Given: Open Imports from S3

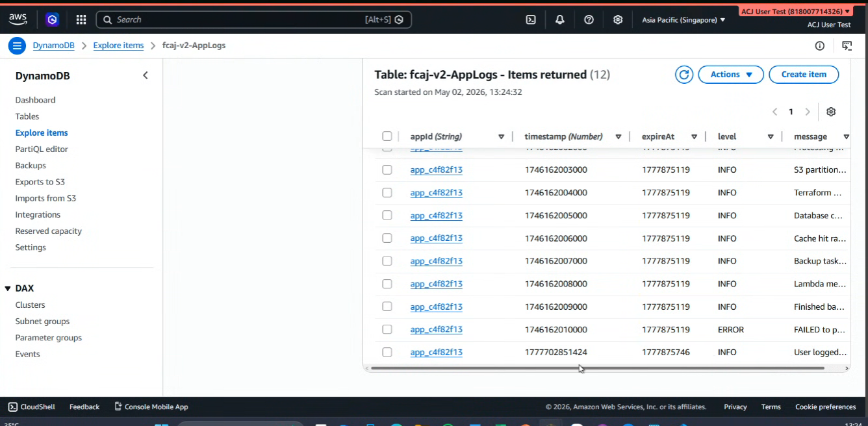Looking at the screenshot, I should click(x=45, y=198).
